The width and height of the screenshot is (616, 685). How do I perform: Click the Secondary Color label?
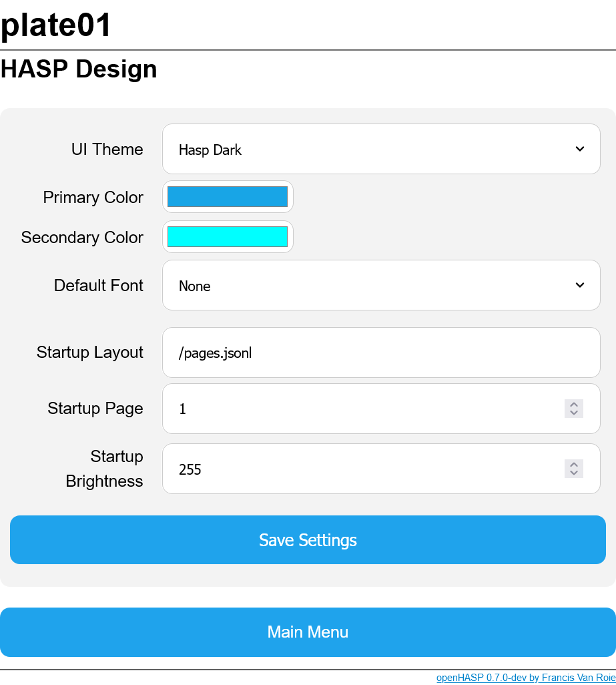point(82,238)
